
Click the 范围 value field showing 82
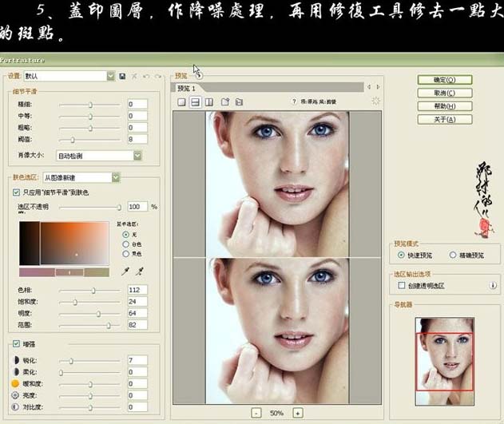click(137, 325)
